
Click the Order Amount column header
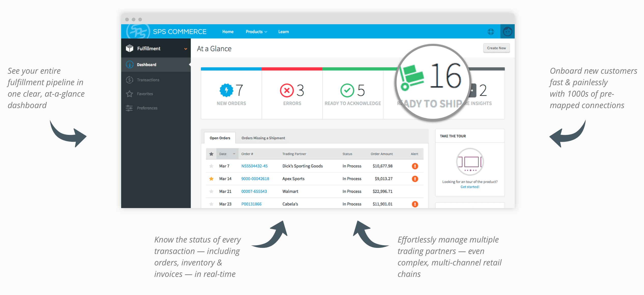[382, 154]
